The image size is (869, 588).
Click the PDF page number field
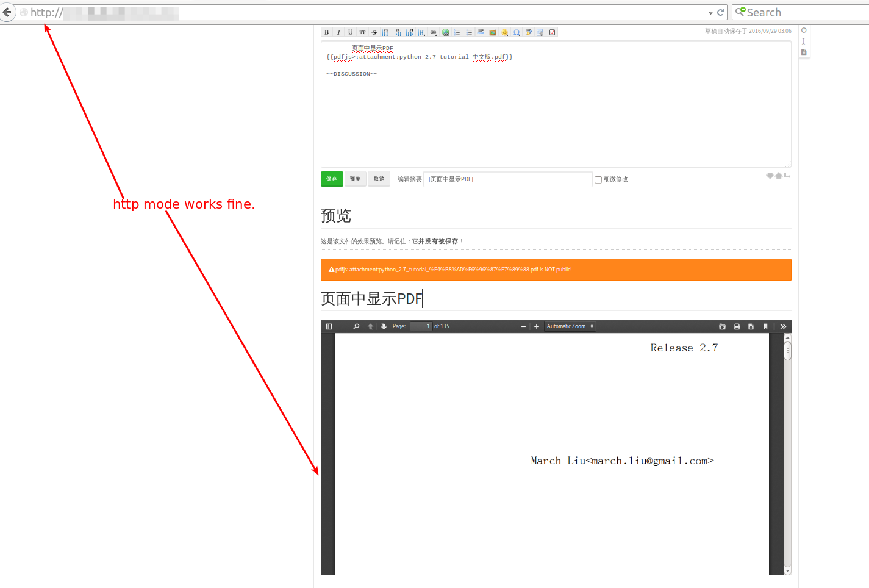(x=421, y=326)
